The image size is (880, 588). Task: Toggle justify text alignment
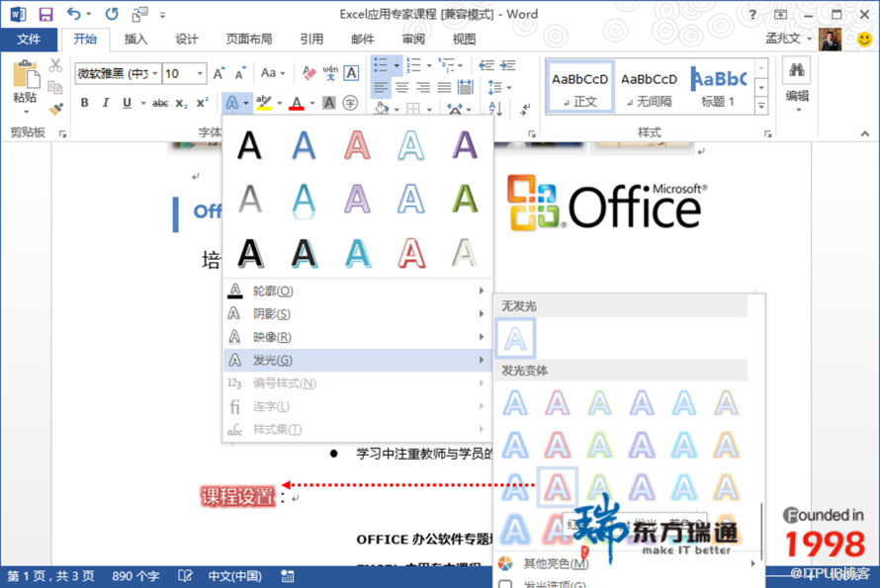pos(444,88)
